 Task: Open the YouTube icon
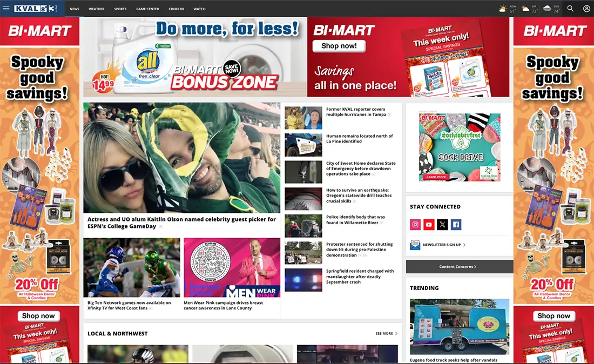[429, 225]
